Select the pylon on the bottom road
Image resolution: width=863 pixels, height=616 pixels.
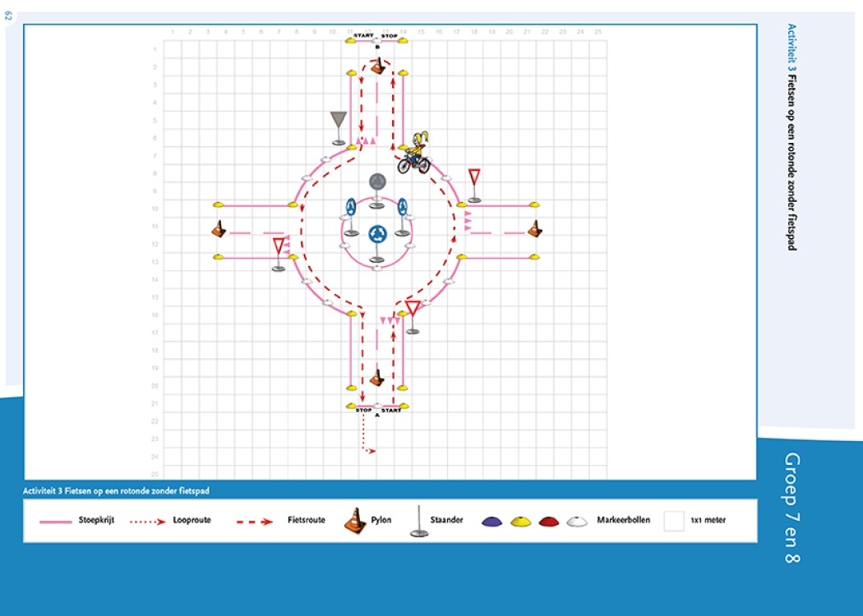[376, 377]
